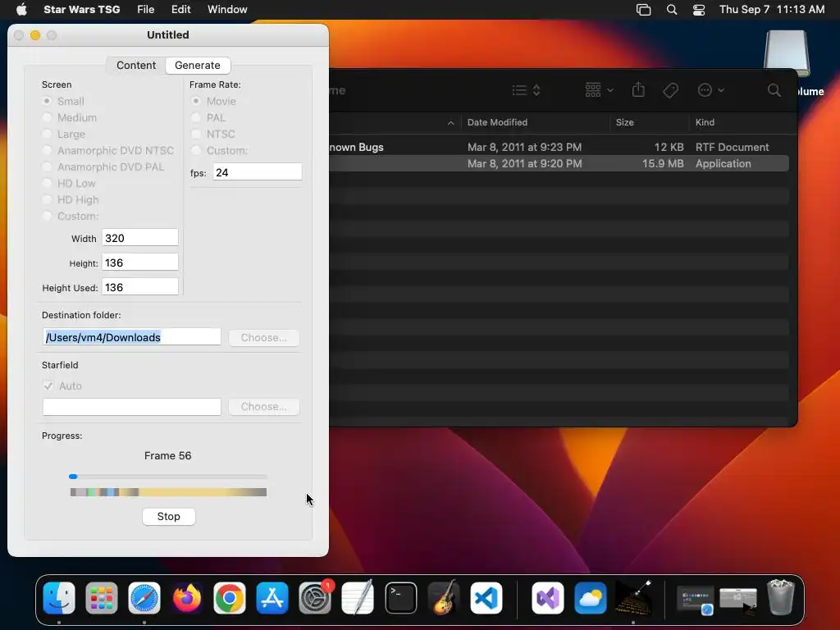Viewport: 840px width, 630px height.
Task: Toggle the Starfield Auto checkbox
Action: [48, 386]
